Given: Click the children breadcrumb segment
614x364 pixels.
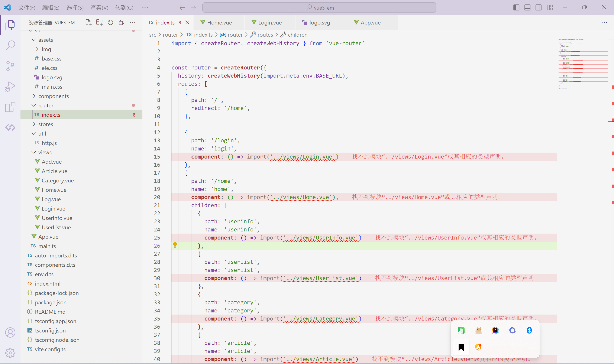Looking at the screenshot, I should [x=294, y=35].
